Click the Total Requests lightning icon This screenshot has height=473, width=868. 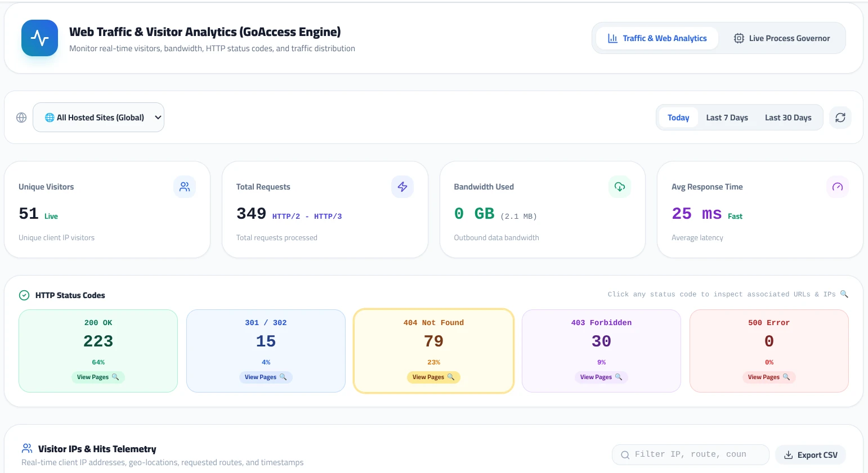pyautogui.click(x=402, y=187)
